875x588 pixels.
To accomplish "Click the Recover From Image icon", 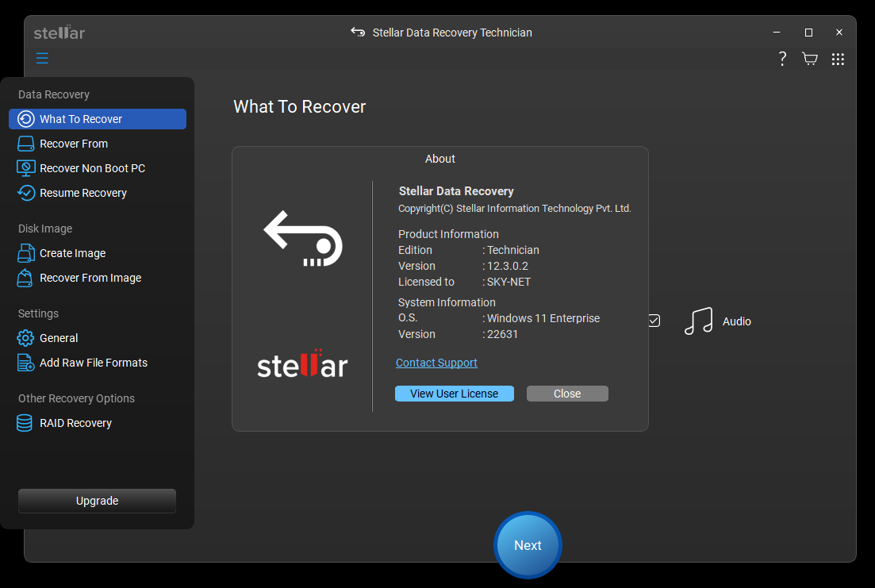I will [x=25, y=278].
